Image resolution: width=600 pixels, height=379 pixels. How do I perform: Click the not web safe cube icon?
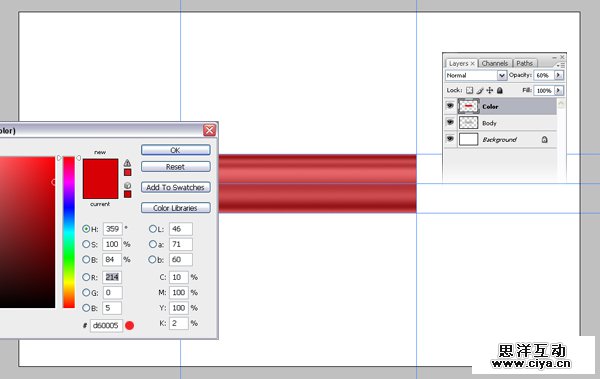(x=127, y=185)
